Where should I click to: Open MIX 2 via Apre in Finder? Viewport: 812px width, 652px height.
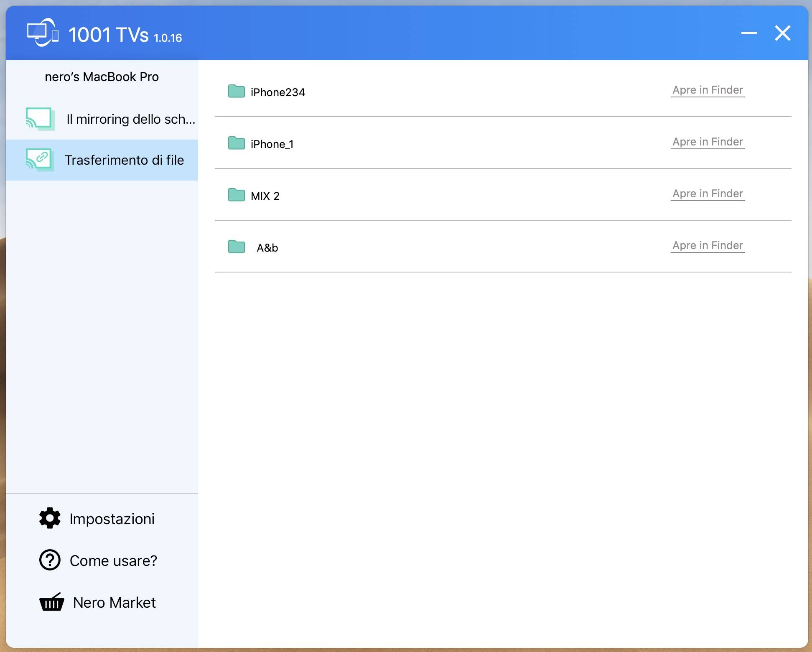click(x=708, y=194)
